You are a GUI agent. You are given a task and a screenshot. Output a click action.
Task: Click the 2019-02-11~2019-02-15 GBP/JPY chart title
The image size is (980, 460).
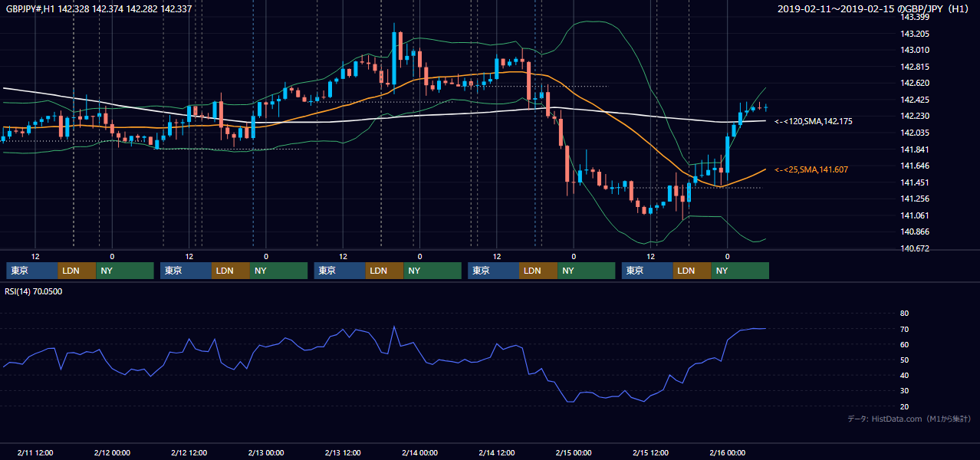(873, 9)
